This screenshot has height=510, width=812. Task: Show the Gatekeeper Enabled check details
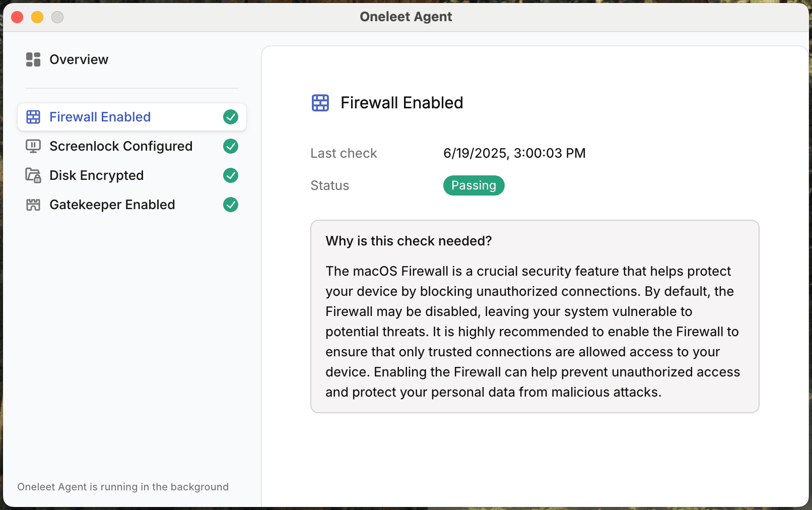pos(112,205)
